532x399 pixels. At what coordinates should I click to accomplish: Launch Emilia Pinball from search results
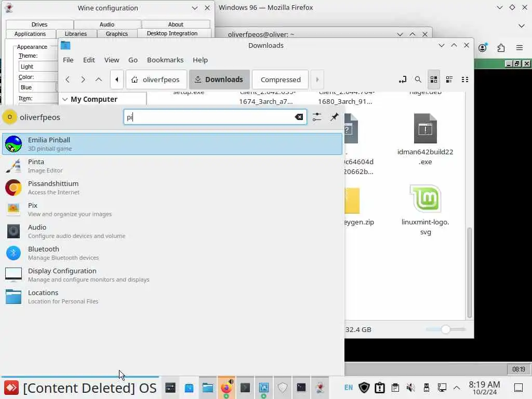click(172, 144)
